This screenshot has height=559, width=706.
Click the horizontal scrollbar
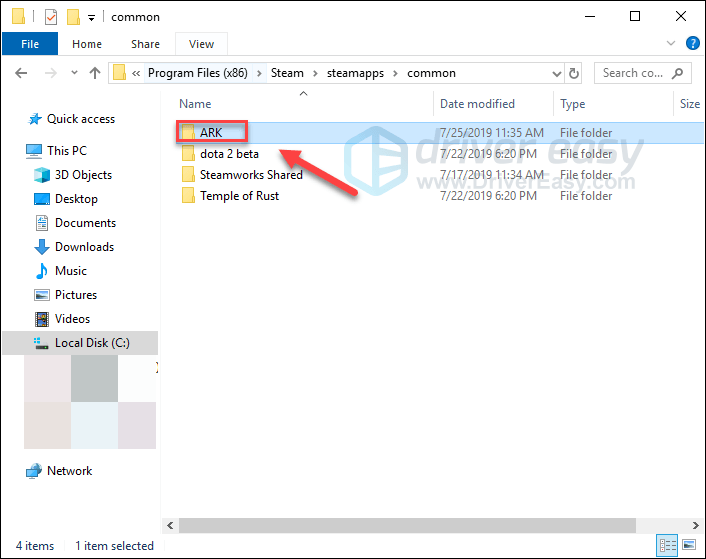400,525
